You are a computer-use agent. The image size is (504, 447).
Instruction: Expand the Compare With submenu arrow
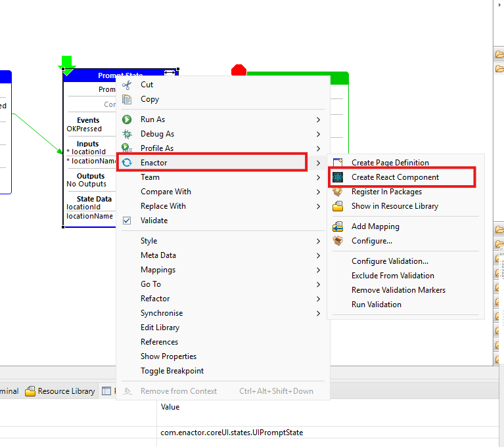pyautogui.click(x=318, y=192)
